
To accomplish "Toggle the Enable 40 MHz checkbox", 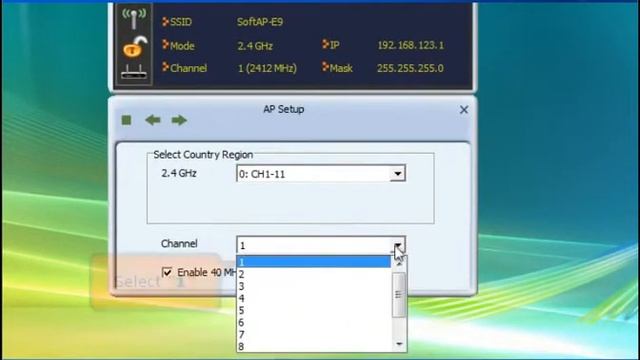I will (167, 272).
